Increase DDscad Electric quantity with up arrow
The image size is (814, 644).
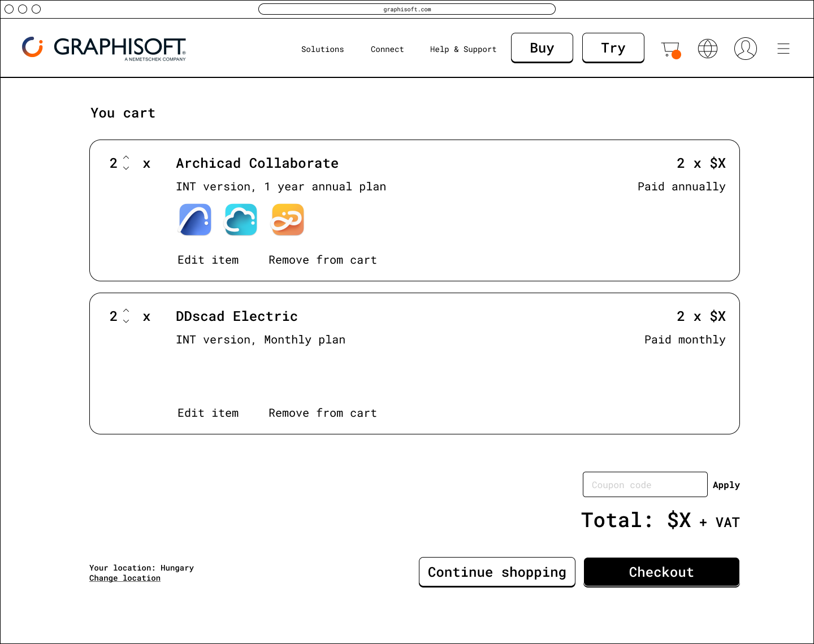tap(126, 311)
